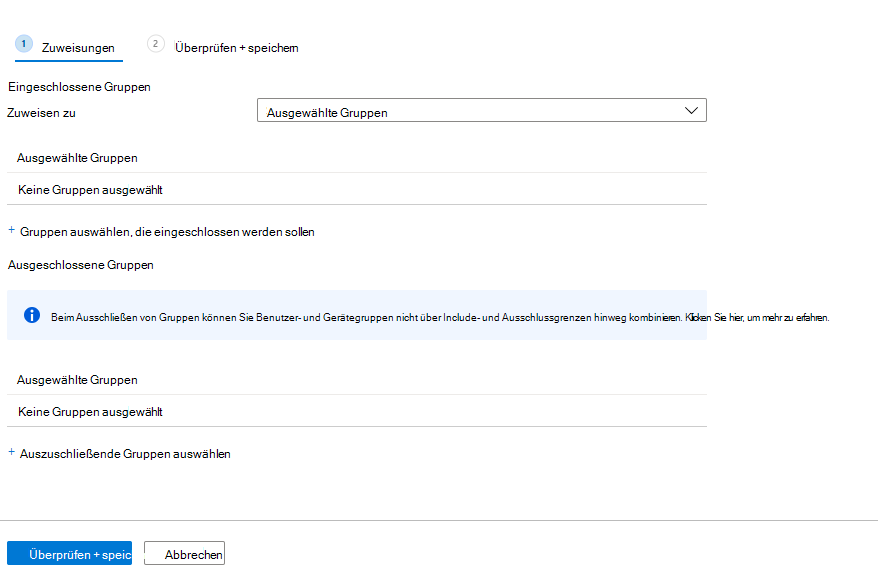The width and height of the screenshot is (878, 577).
Task: Click 'Keine Gruppen ausgewählt' row under included groups
Action: [90, 189]
